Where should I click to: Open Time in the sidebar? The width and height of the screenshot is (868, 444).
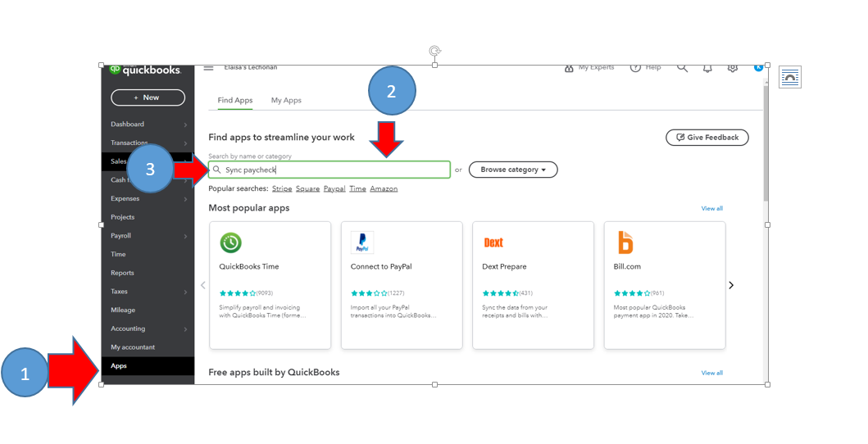pyautogui.click(x=118, y=254)
